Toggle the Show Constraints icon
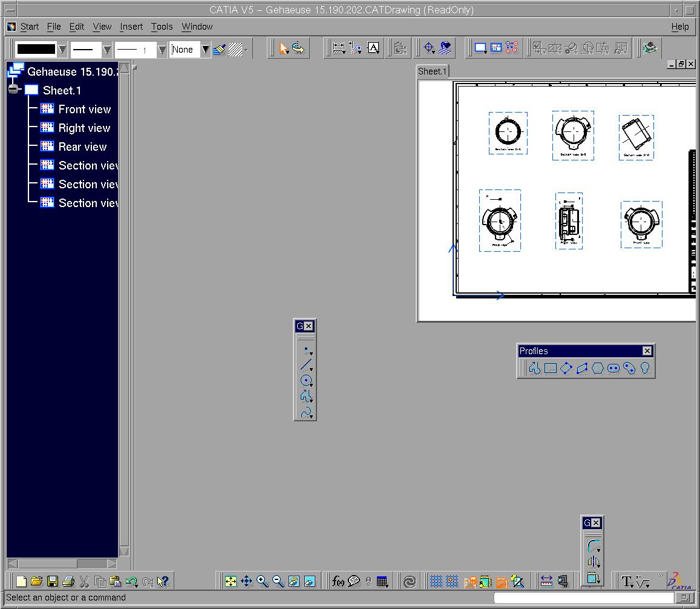The height and width of the screenshot is (609, 700). pos(486,581)
